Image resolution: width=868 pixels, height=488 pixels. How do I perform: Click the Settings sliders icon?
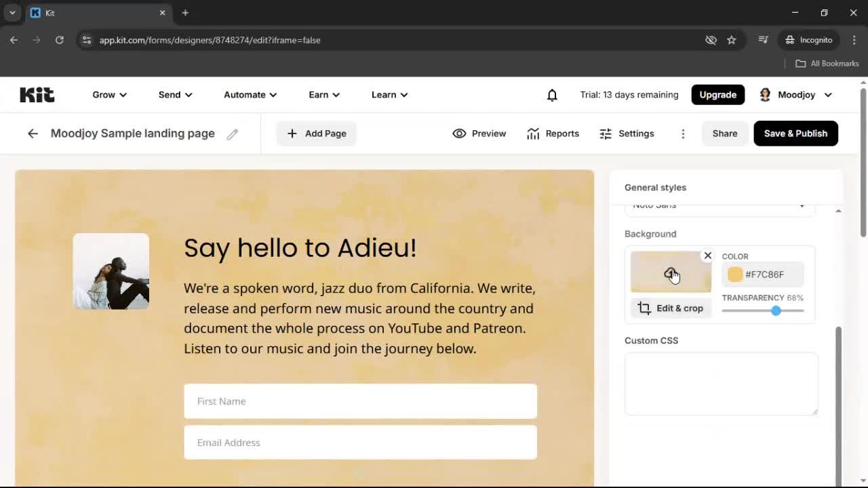pos(605,134)
